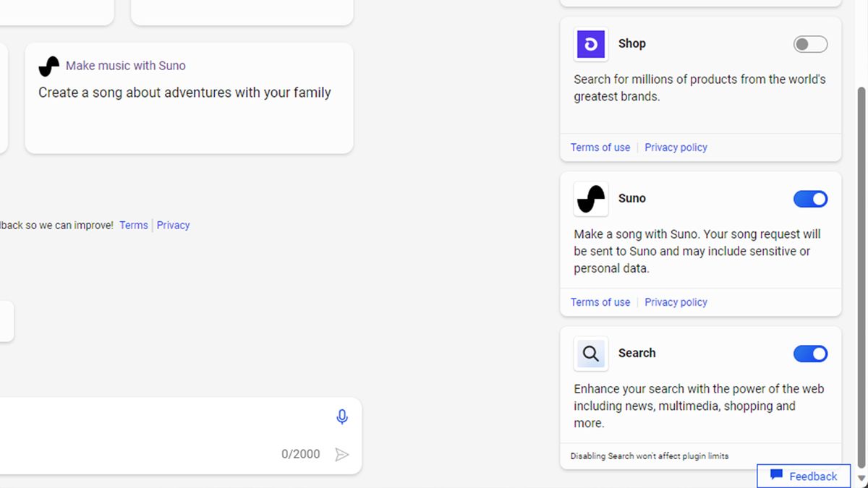
Task: Disable the Suno plugin toggle
Action: [810, 199]
